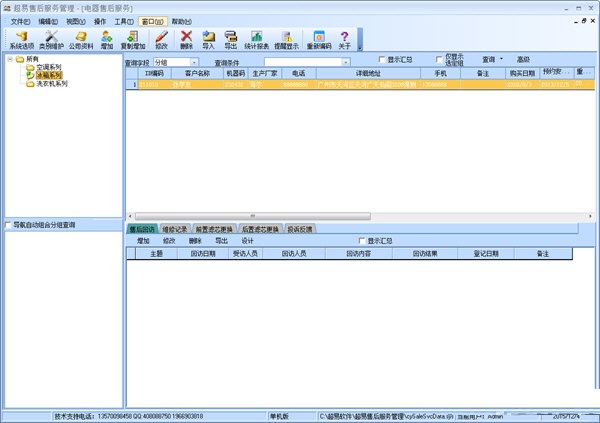Click the 导入 import icon
Screen dimensions: 600x423
(208, 40)
